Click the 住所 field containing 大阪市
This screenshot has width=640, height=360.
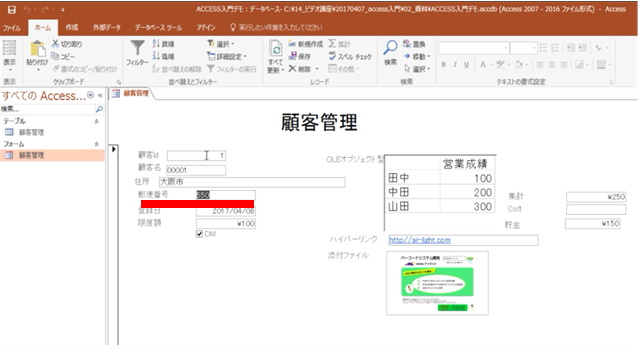click(252, 182)
